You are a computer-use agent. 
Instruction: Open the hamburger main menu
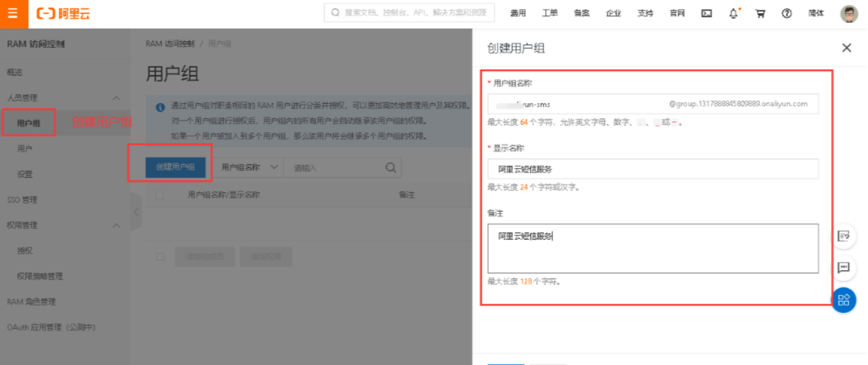click(x=14, y=14)
